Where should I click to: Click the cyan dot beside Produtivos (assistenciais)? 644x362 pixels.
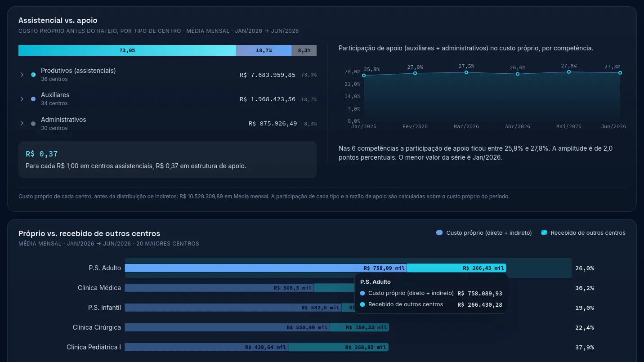[33, 75]
